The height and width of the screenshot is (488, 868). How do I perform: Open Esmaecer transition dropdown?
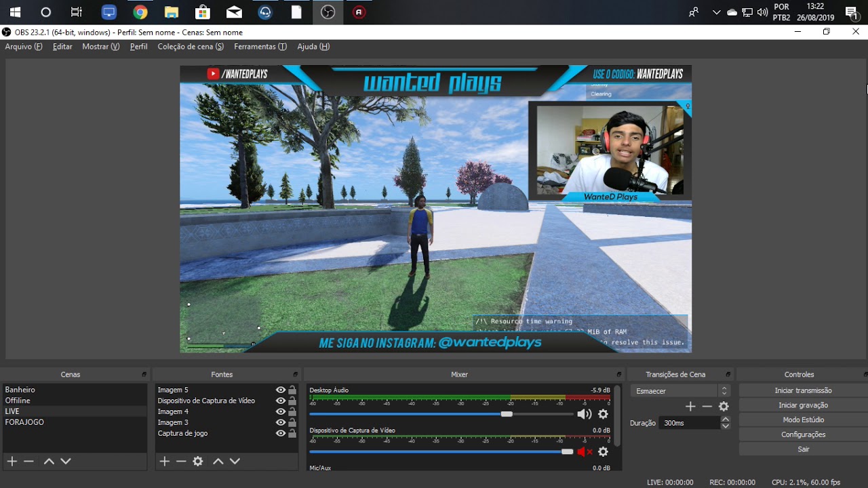tap(680, 391)
